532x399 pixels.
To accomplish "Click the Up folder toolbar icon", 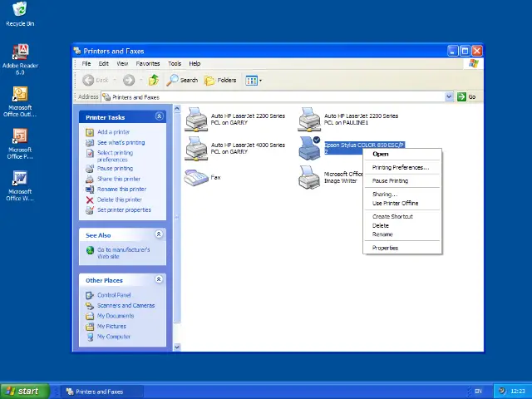I will [x=154, y=81].
